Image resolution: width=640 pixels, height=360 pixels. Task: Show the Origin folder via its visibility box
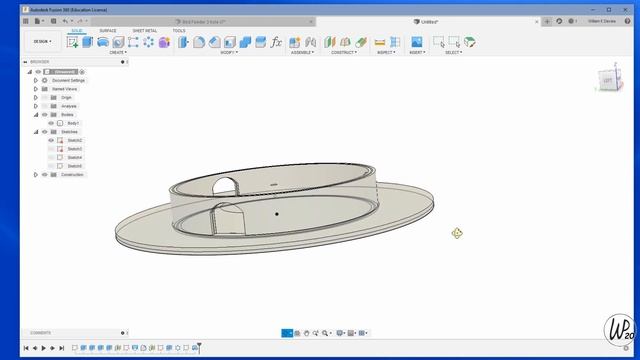[x=45, y=98]
